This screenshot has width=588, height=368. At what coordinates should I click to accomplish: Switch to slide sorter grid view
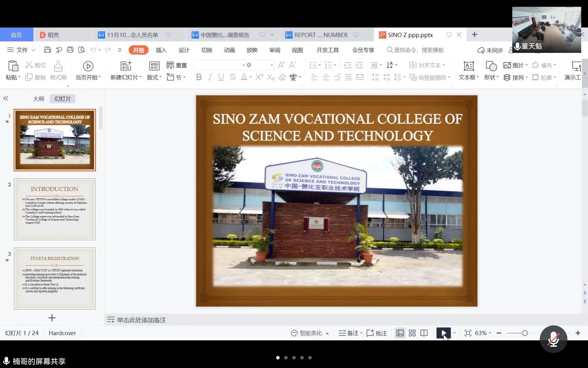coord(412,333)
